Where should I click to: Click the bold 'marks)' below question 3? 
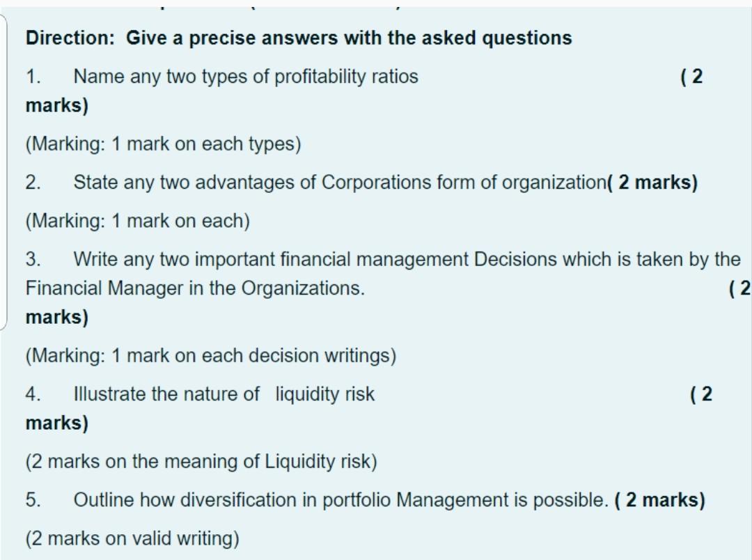point(57,317)
